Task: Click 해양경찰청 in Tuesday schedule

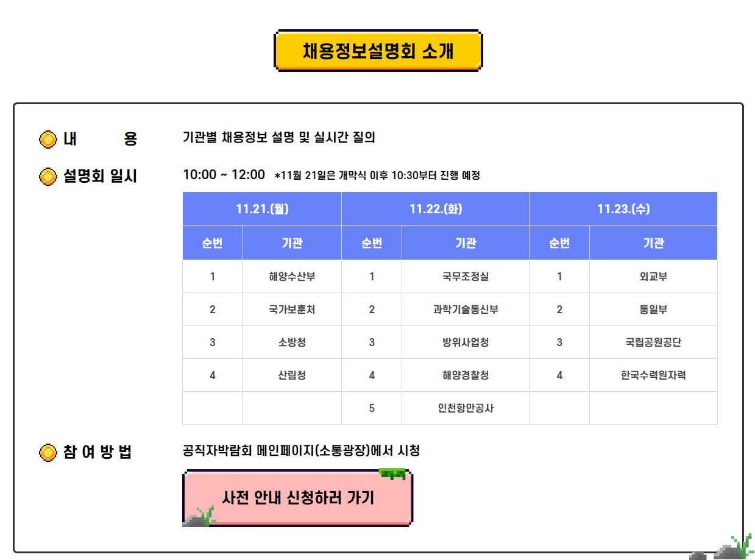Action: tap(466, 375)
